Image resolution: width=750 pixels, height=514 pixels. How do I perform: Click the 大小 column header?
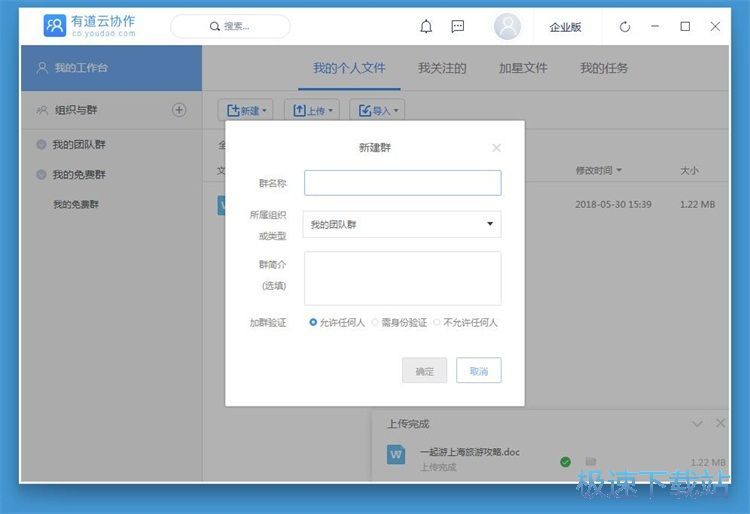coord(689,170)
